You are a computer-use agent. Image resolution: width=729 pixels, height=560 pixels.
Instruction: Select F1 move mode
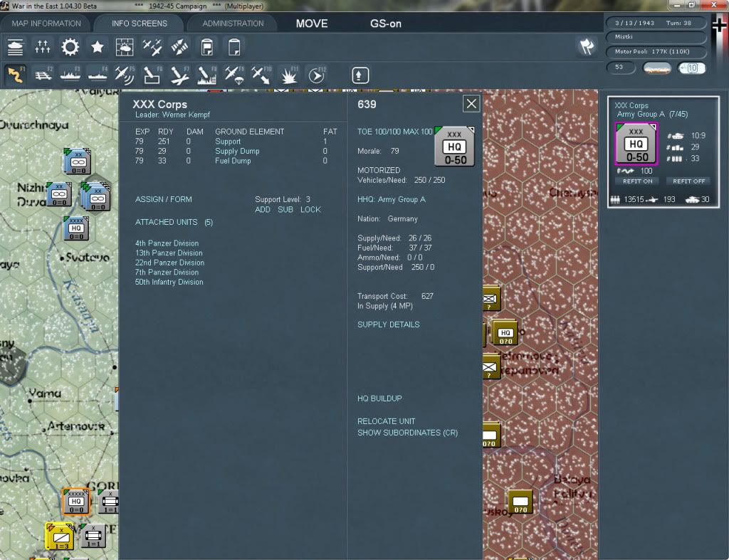tap(16, 75)
